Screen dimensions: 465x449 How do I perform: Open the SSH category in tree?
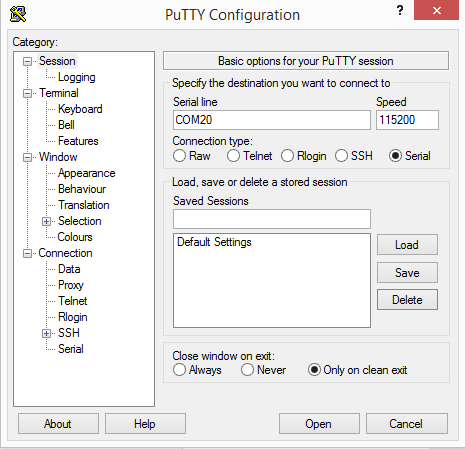pyautogui.click(x=69, y=333)
